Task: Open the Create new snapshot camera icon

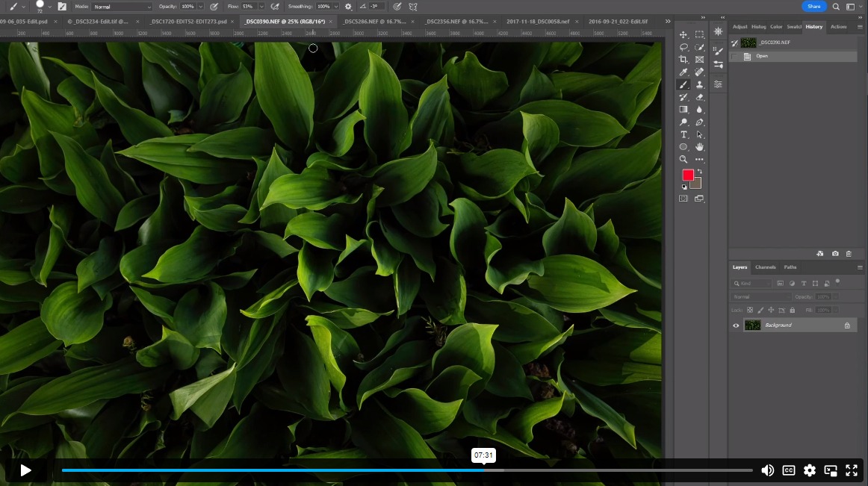Action: click(x=836, y=254)
